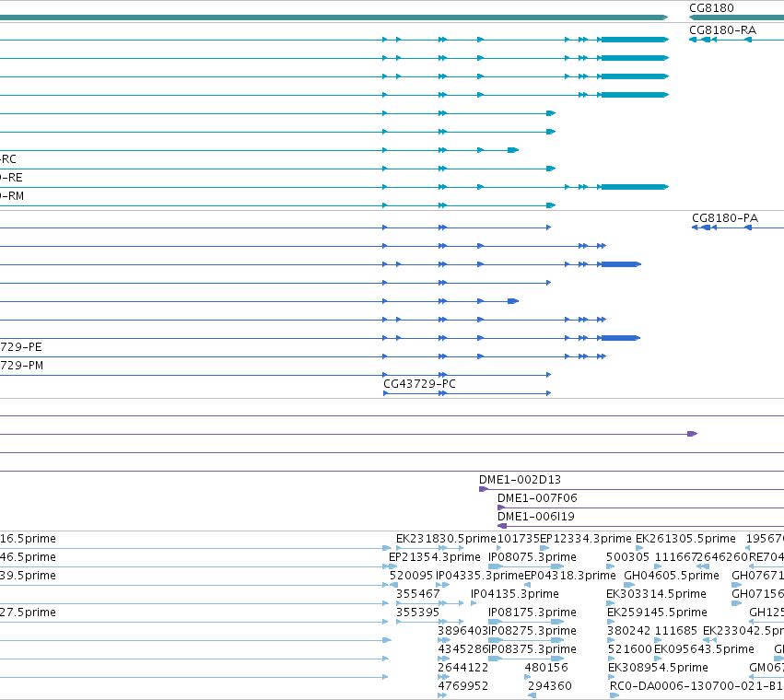
Task: Select the CG8180 teal gene bar
Action: [x=736, y=17]
